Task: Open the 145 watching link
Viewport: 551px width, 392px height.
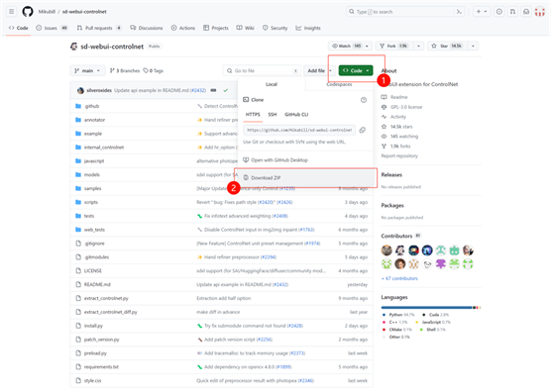Action: click(x=404, y=137)
